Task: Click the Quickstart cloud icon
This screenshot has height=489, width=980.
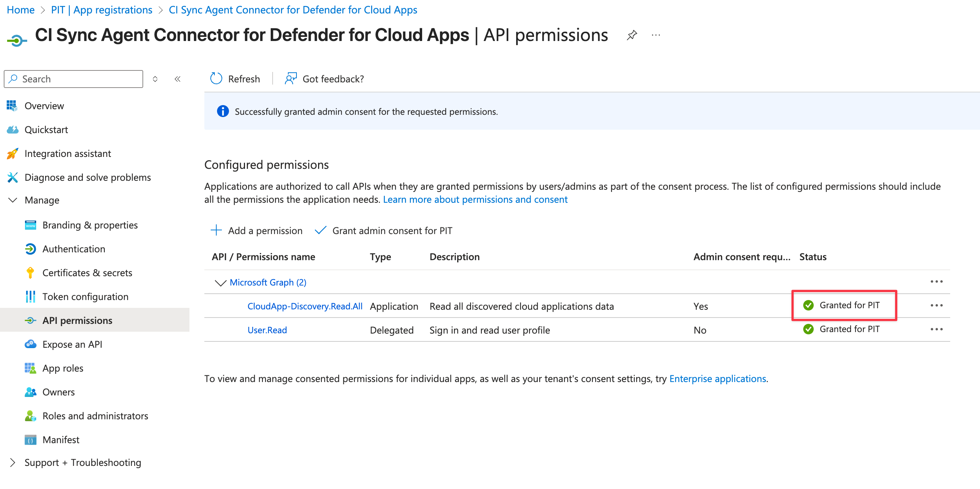Action: [12, 130]
